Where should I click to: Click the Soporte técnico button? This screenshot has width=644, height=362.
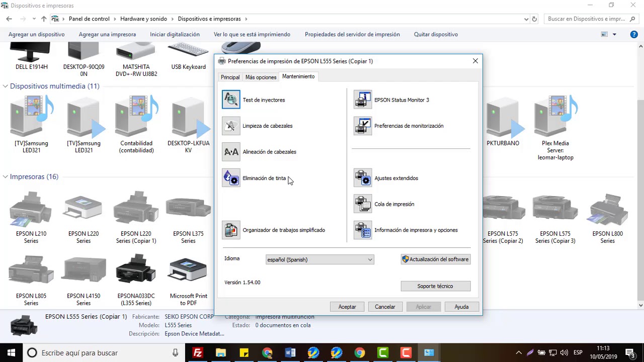click(436, 286)
